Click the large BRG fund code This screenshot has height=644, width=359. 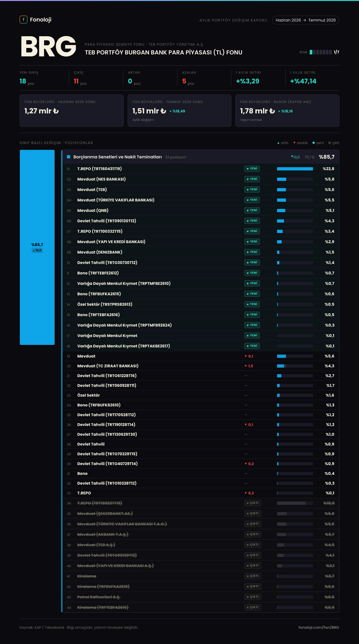48,46
